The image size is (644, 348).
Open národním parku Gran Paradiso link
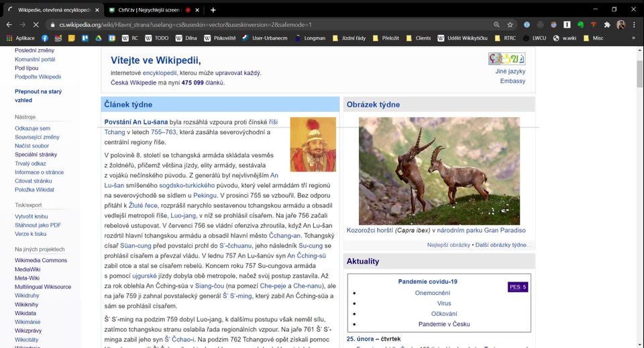click(x=482, y=230)
